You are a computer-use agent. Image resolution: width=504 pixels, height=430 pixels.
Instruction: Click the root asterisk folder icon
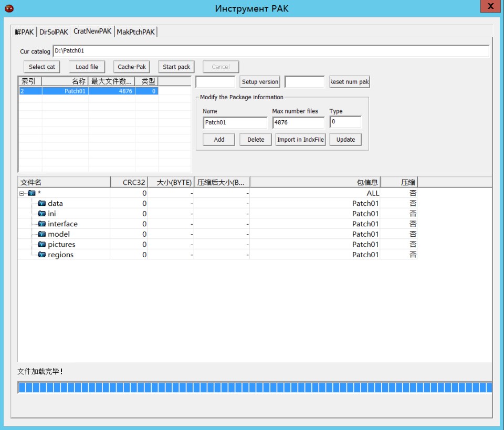point(31,193)
